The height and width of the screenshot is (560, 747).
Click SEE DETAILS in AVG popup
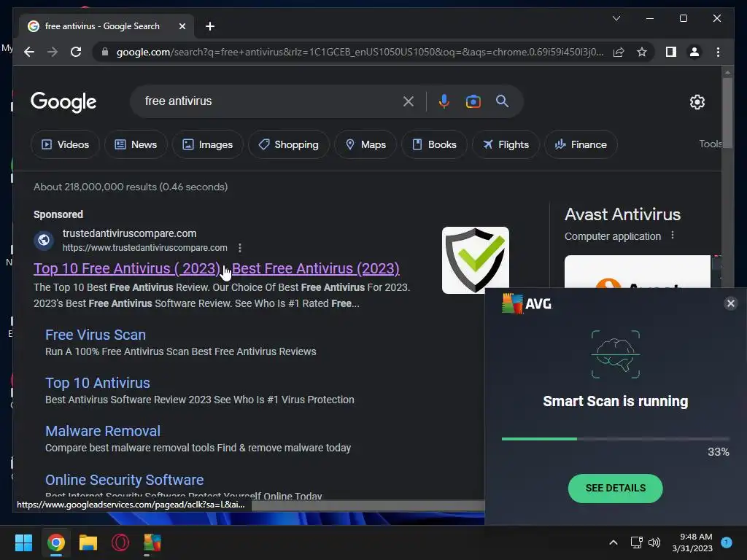pos(615,488)
